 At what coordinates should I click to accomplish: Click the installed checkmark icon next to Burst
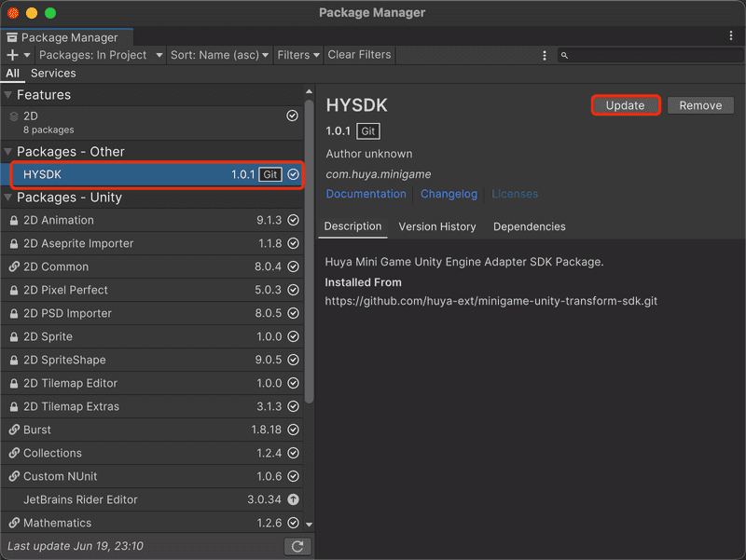(x=292, y=430)
